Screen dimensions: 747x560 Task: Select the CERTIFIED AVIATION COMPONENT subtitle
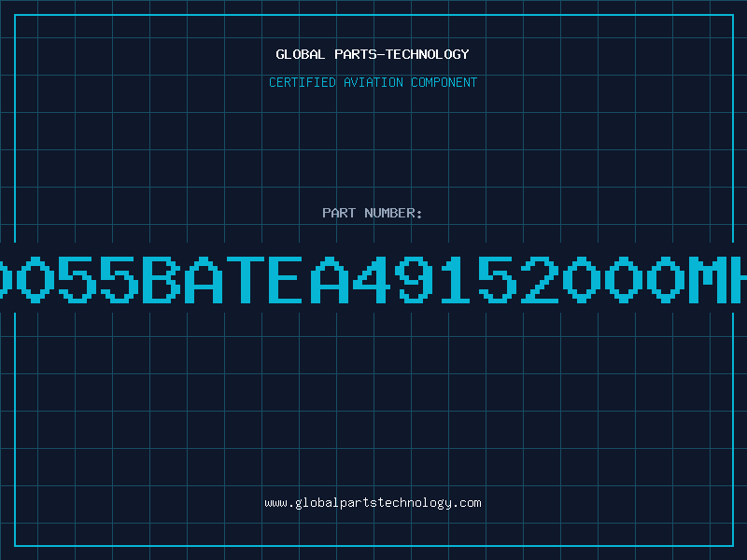(373, 82)
